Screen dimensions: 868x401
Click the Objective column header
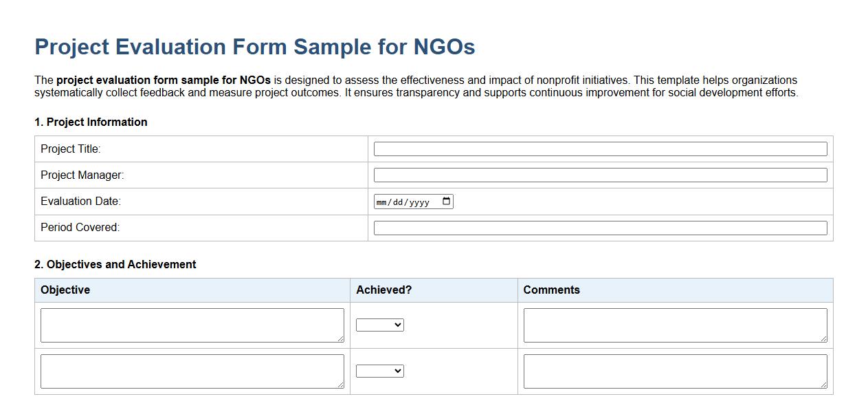coord(65,290)
